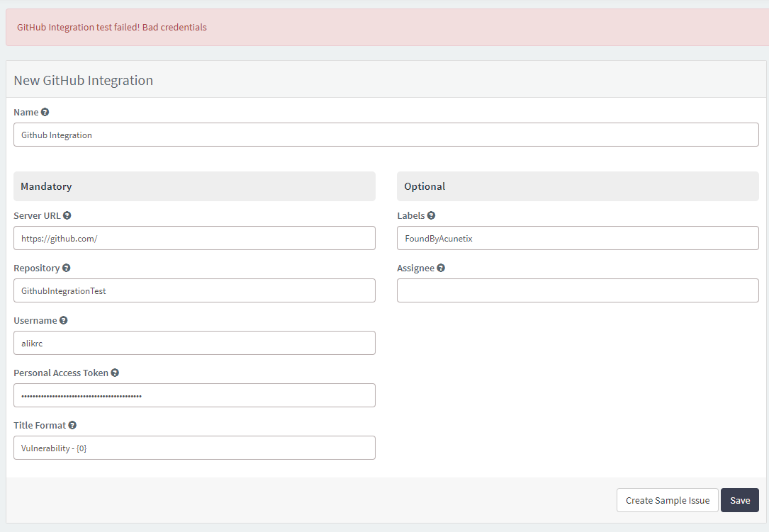
Task: Click help icon next to Name label
Action: coord(45,112)
